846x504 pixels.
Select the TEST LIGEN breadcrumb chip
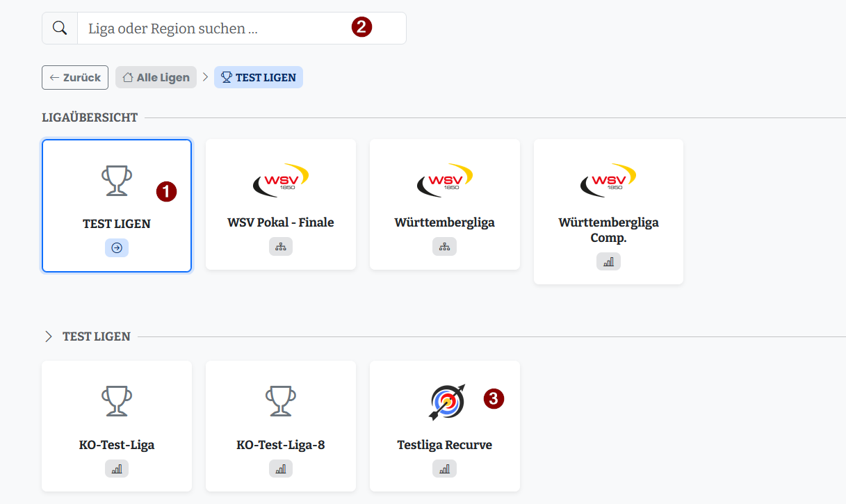(x=259, y=77)
